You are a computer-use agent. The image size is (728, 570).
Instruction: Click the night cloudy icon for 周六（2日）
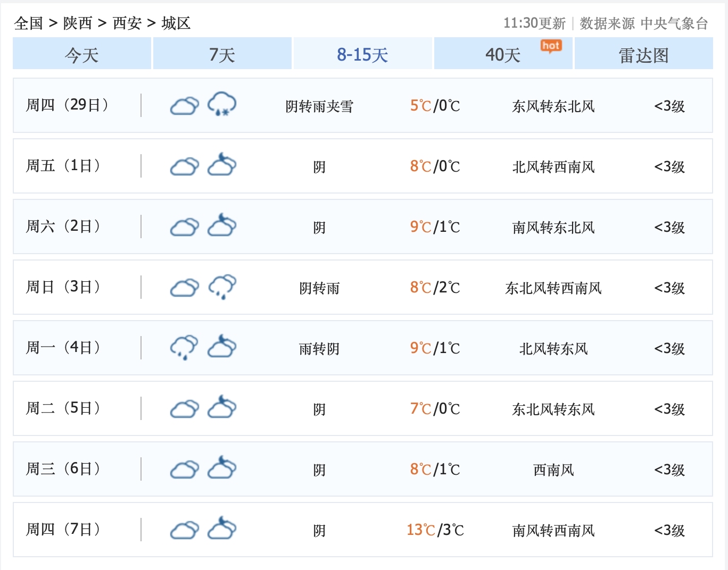coord(222,226)
